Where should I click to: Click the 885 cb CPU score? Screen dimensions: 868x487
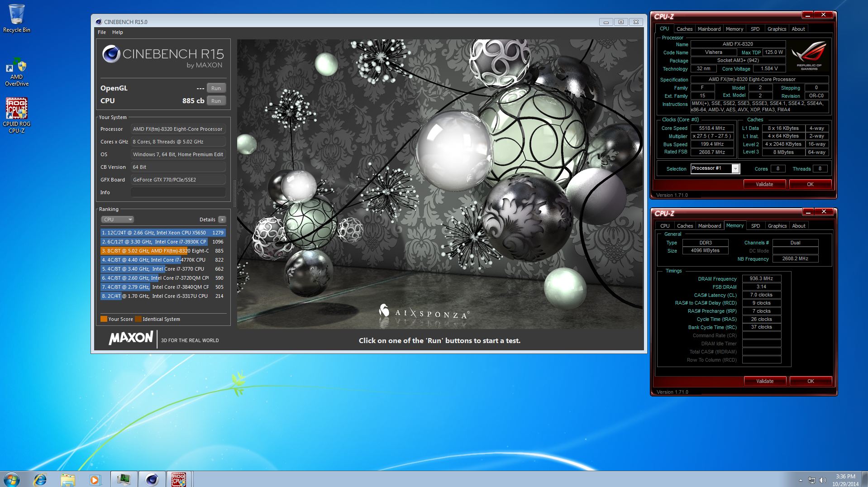point(193,101)
